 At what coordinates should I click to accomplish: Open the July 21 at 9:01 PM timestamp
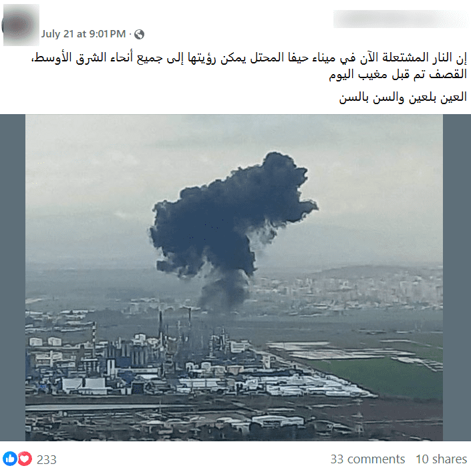[x=84, y=33]
